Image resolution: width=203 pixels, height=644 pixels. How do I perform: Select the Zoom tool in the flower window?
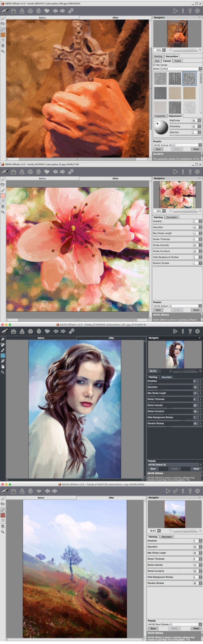click(x=3, y=212)
